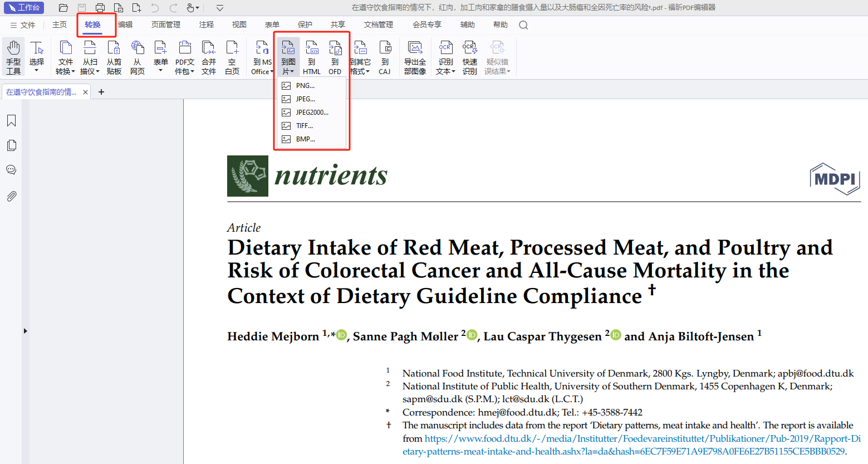
Task: Create PDF from web page (从网页)
Action: [x=137, y=57]
